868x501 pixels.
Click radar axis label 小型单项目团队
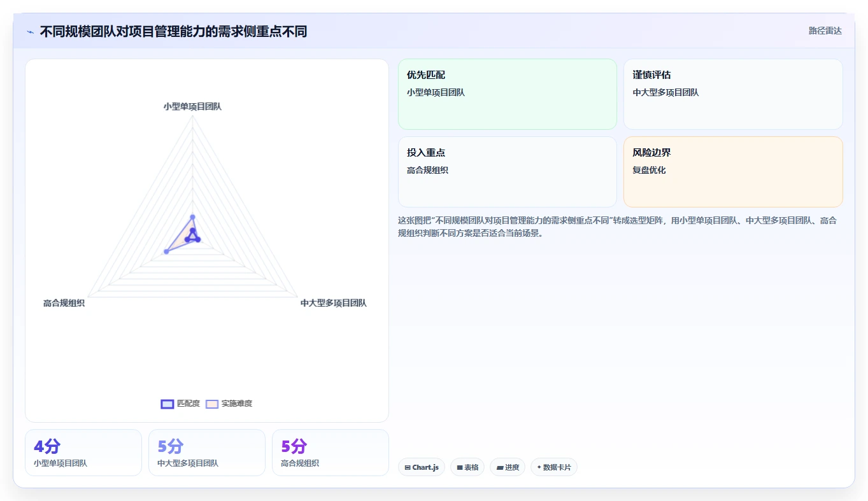point(192,106)
